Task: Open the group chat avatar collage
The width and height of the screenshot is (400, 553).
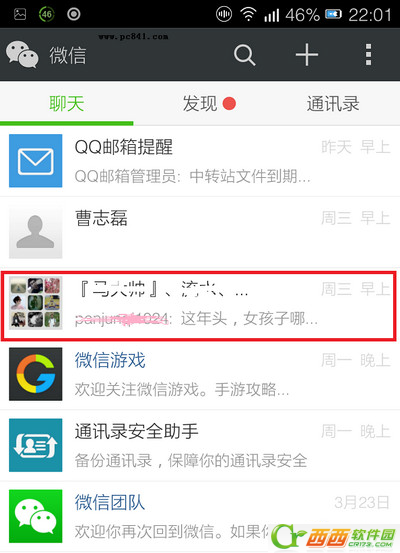Action: [36, 303]
